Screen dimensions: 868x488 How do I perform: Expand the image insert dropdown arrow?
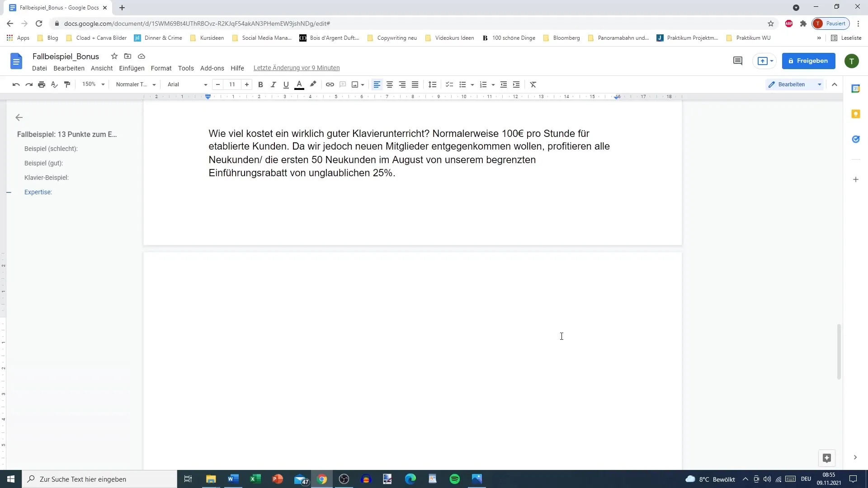click(x=363, y=85)
